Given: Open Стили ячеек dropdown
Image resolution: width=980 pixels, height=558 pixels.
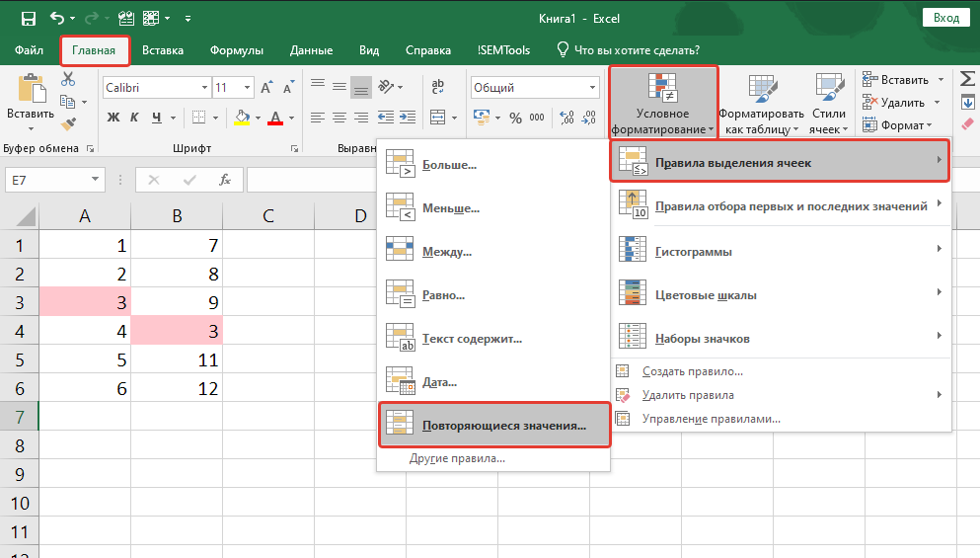Looking at the screenshot, I should tap(829, 103).
